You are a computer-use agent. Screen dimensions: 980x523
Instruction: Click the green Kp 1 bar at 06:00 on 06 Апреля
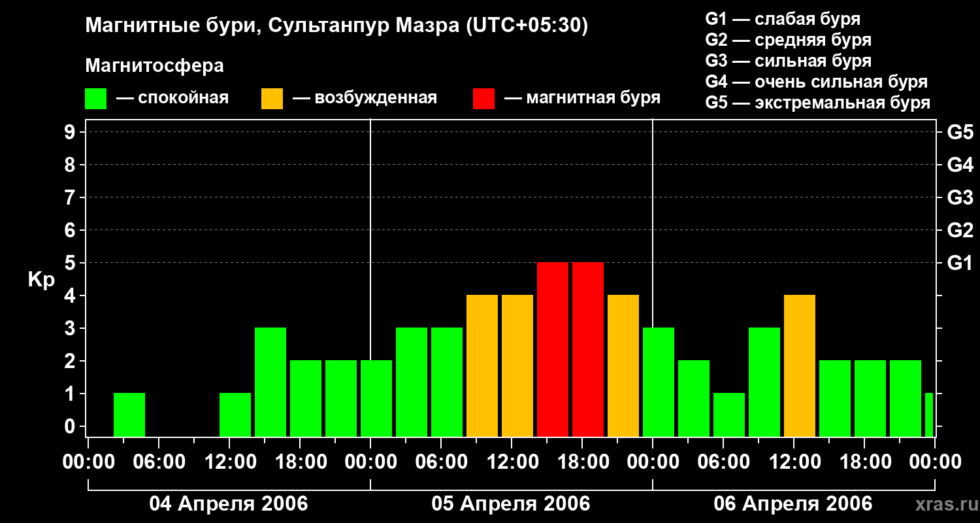click(x=729, y=414)
